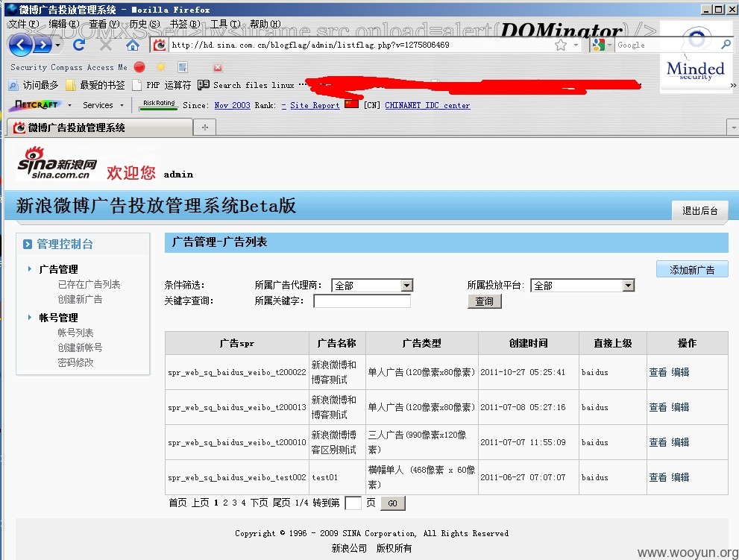Open 创建新广告 in sidebar
The image size is (739, 560).
(80, 299)
